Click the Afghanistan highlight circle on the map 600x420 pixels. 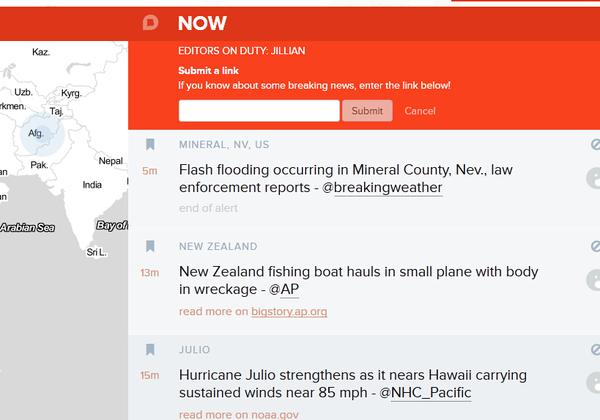42,134
